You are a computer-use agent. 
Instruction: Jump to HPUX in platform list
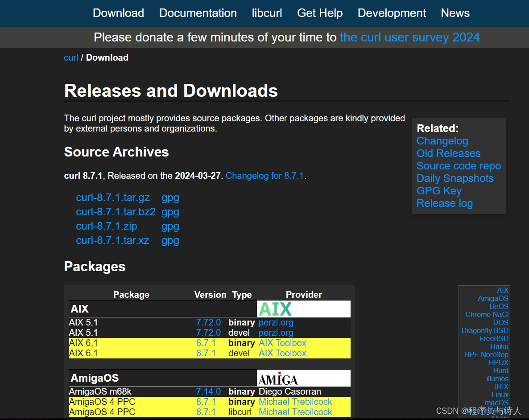(x=499, y=362)
